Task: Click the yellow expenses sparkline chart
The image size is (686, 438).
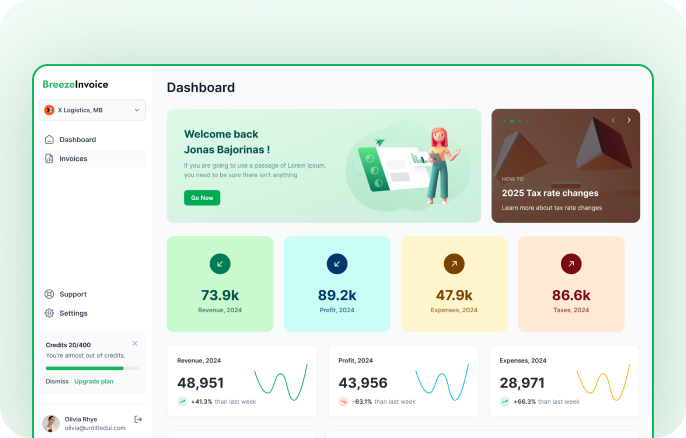Action: 603,382
